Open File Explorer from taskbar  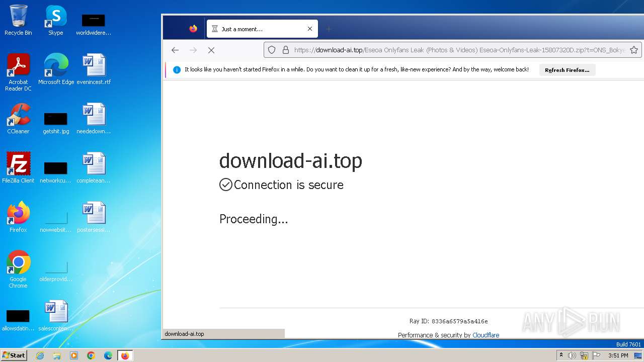tap(57, 355)
